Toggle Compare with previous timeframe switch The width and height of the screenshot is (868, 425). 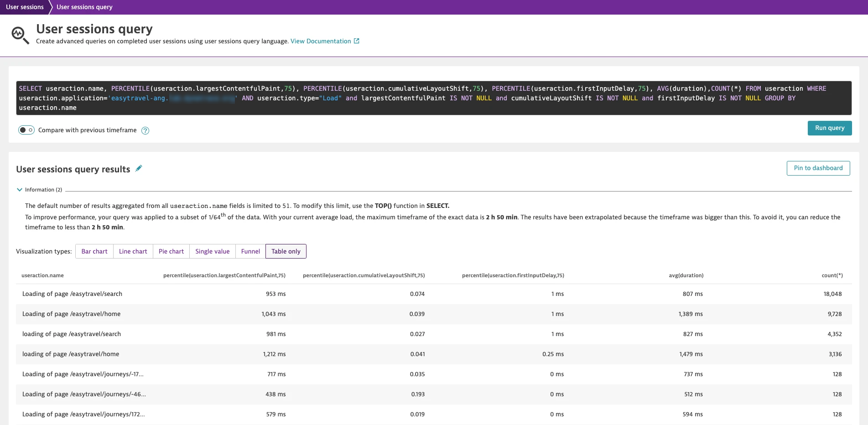click(26, 130)
